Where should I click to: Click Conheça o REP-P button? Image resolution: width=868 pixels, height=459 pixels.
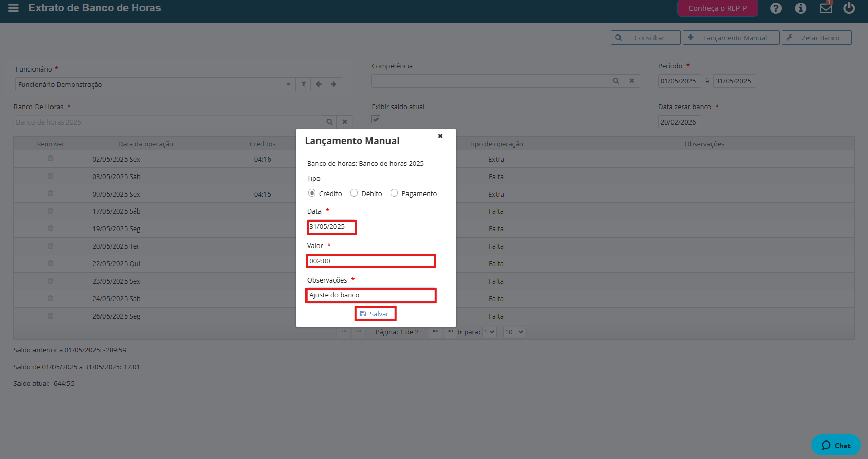click(718, 8)
